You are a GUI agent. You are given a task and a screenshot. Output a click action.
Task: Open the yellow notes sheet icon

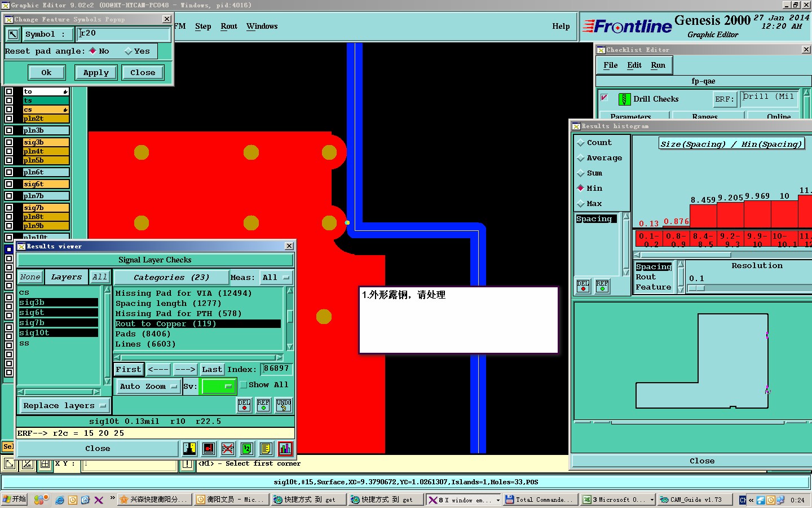pos(266,449)
